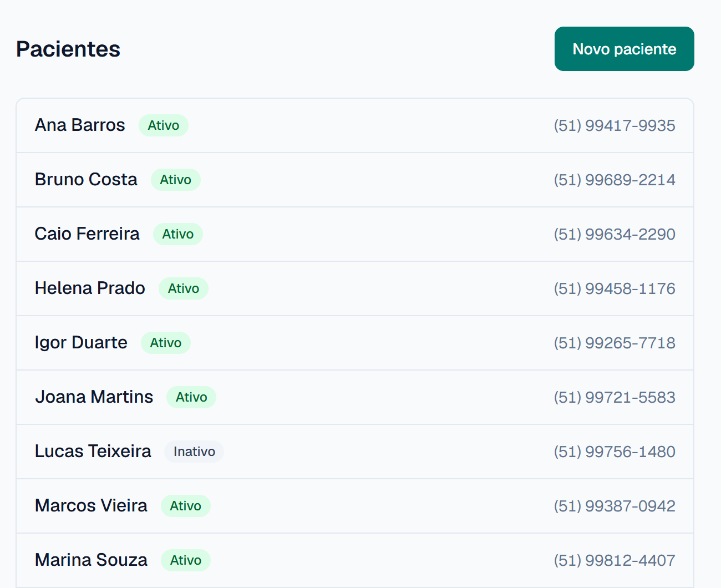Click phone number (51) 99417-9935

615,125
